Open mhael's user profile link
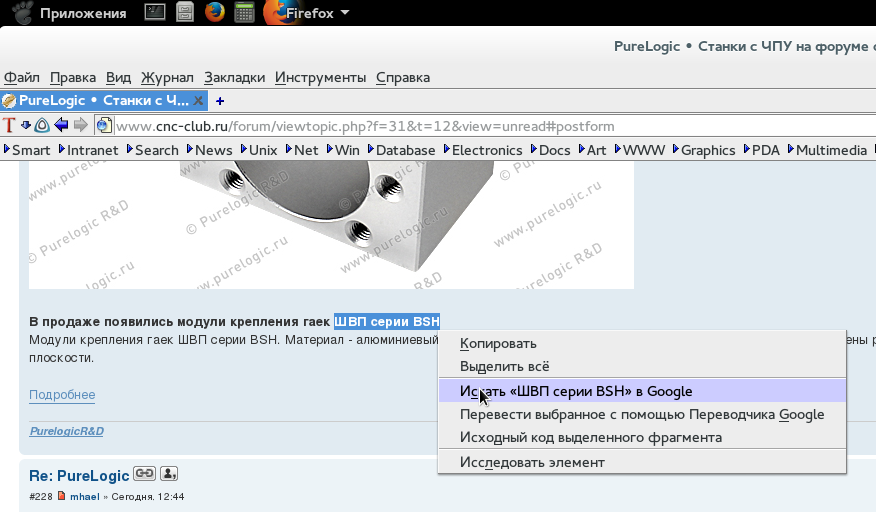 [x=84, y=496]
